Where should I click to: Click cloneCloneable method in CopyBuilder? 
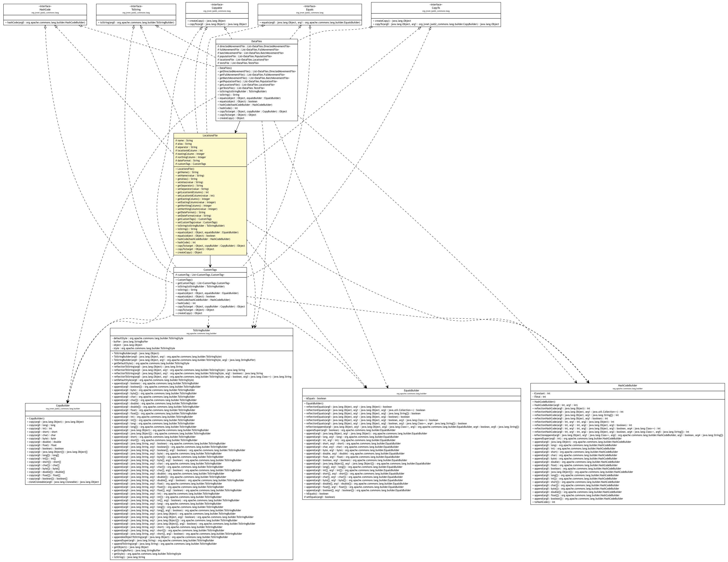click(63, 482)
